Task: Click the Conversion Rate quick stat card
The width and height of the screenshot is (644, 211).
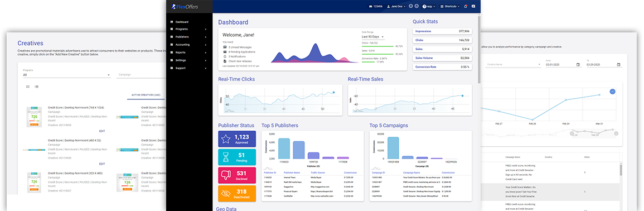Action: pos(442,66)
